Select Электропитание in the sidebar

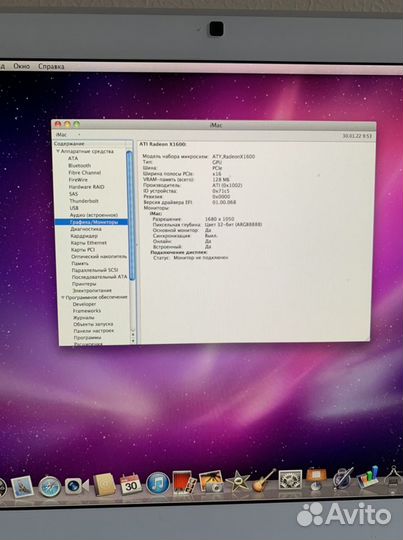coord(92,291)
